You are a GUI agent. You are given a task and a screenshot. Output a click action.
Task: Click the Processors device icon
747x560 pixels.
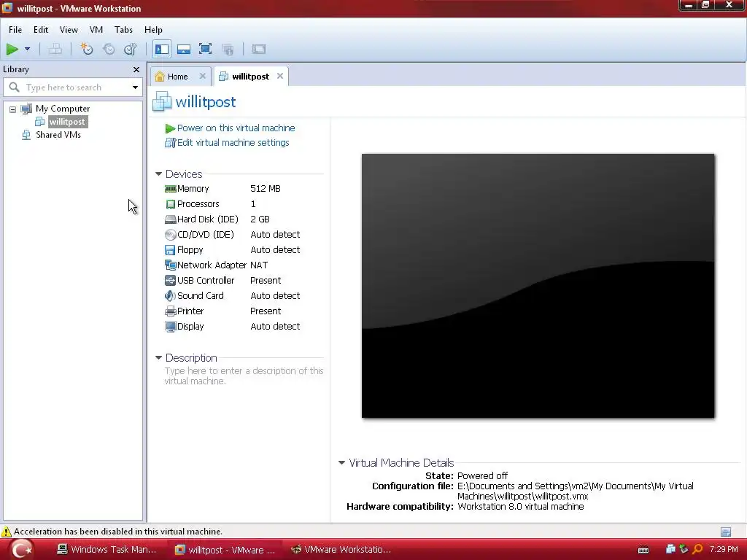[x=170, y=204]
